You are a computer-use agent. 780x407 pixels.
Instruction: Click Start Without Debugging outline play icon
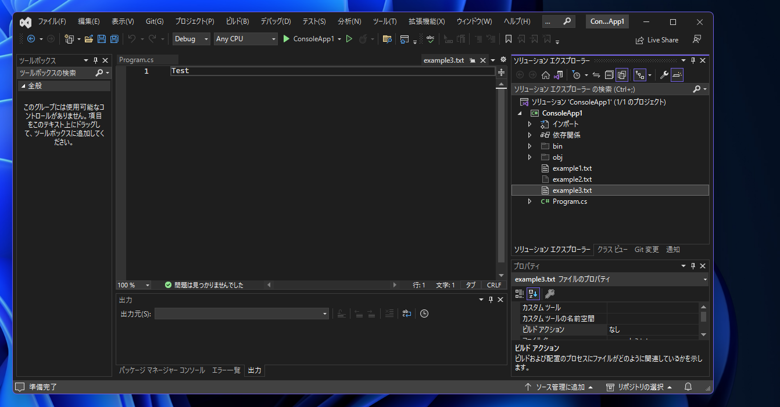pos(349,39)
